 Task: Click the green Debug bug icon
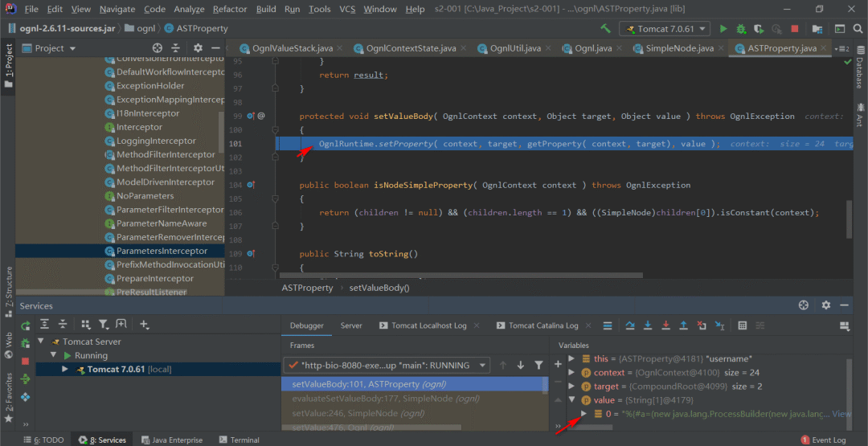coord(741,29)
